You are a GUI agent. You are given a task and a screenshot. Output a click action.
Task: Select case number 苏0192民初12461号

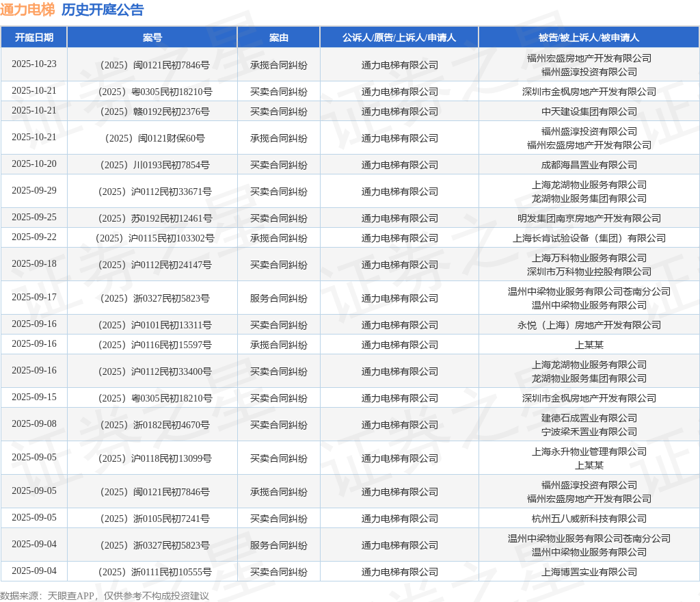pos(155,218)
